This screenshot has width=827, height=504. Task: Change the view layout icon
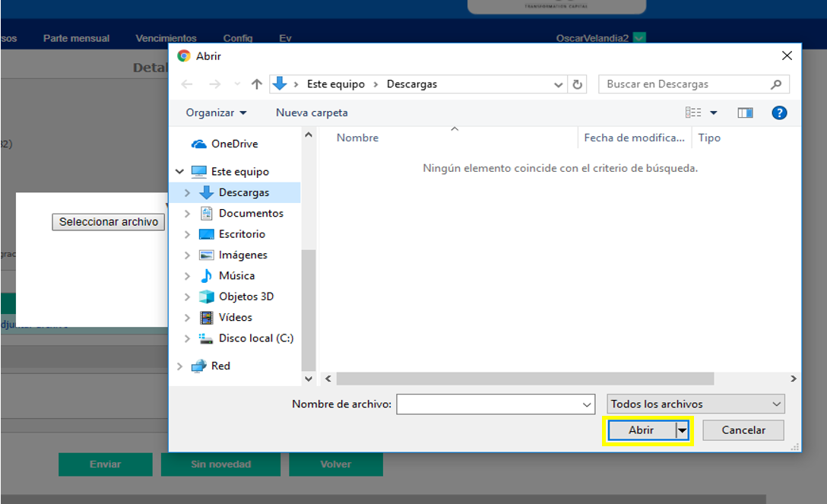693,113
